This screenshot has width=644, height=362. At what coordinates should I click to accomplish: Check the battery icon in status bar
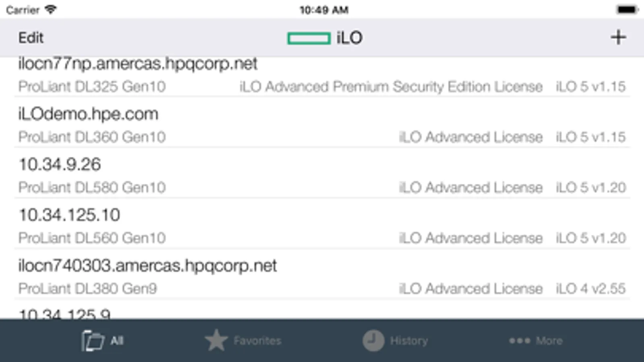pos(627,10)
